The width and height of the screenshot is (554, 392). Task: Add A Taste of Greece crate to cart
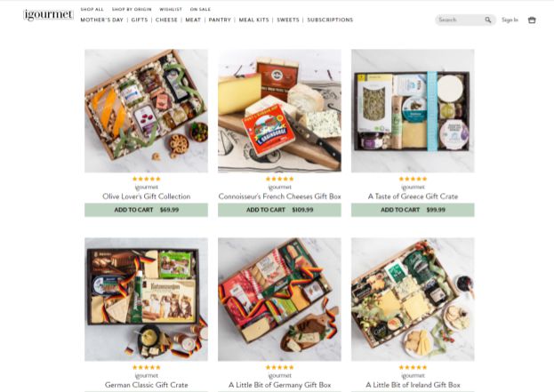[x=413, y=210]
